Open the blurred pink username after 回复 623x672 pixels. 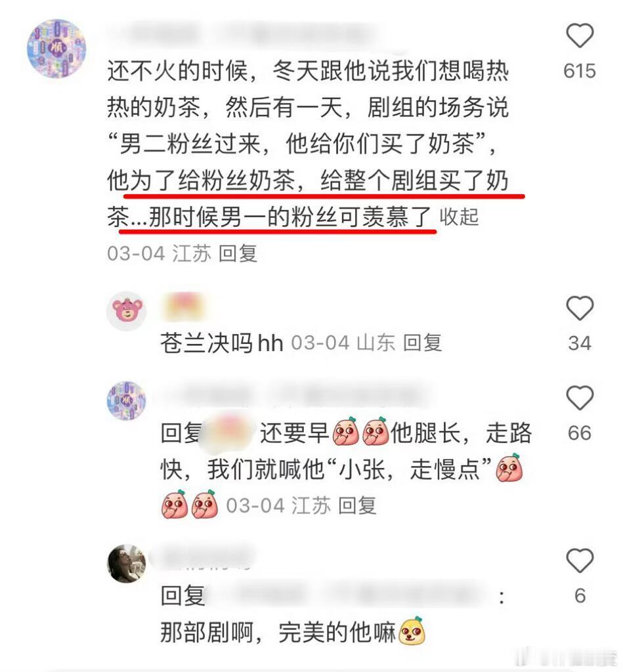(229, 433)
